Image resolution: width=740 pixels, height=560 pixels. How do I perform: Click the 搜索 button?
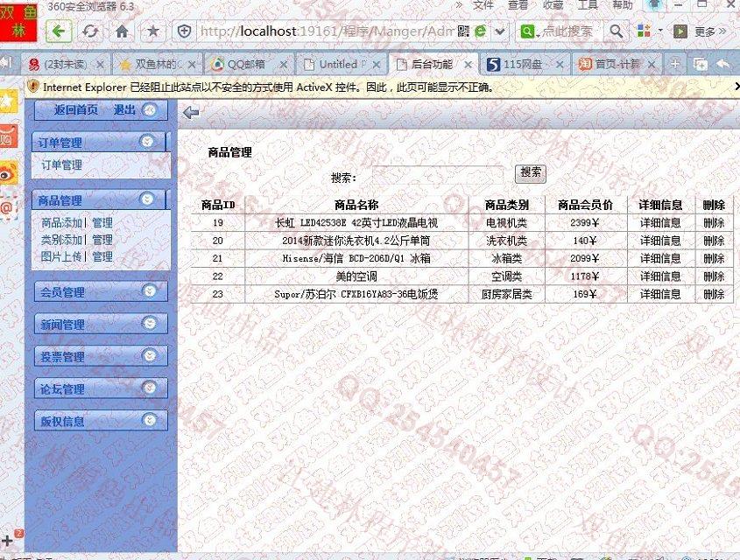point(531,172)
